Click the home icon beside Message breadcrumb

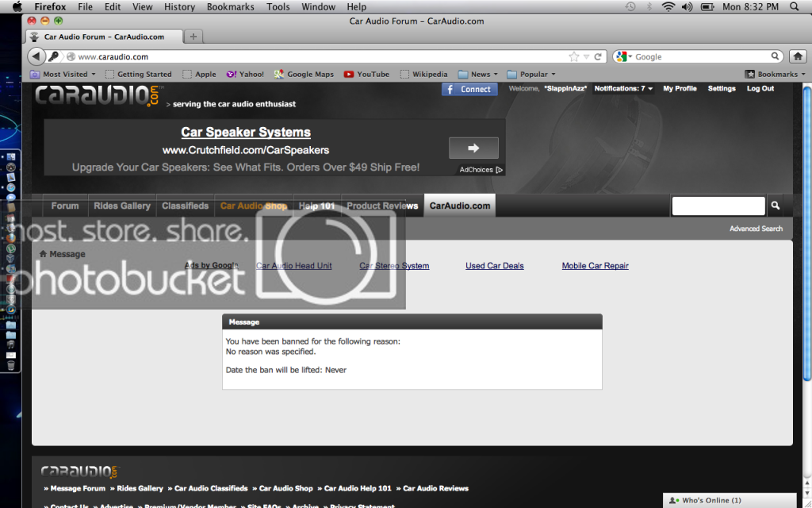43,254
